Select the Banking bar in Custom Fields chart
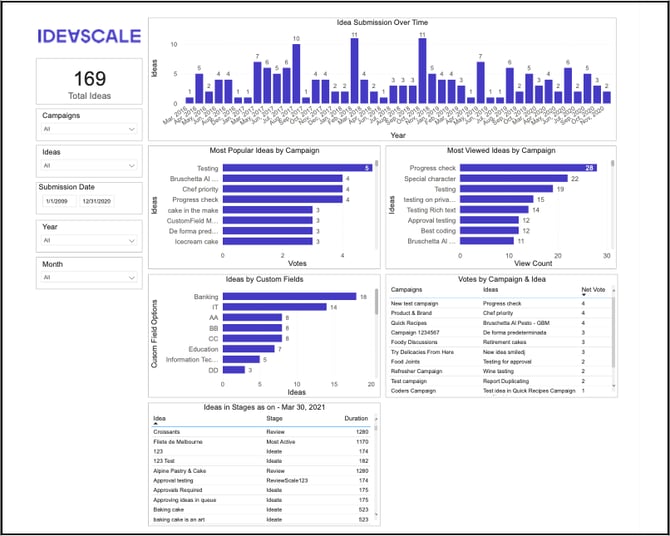Viewport: 670px width, 536px height. coord(289,296)
